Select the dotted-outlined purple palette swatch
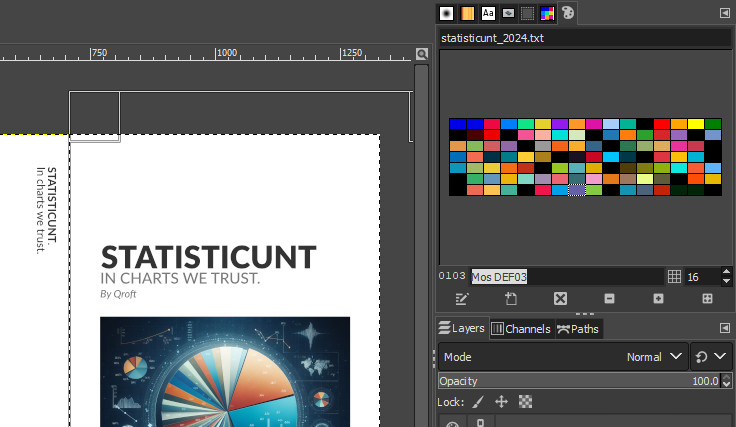Image resolution: width=736 pixels, height=427 pixels. coord(577,190)
